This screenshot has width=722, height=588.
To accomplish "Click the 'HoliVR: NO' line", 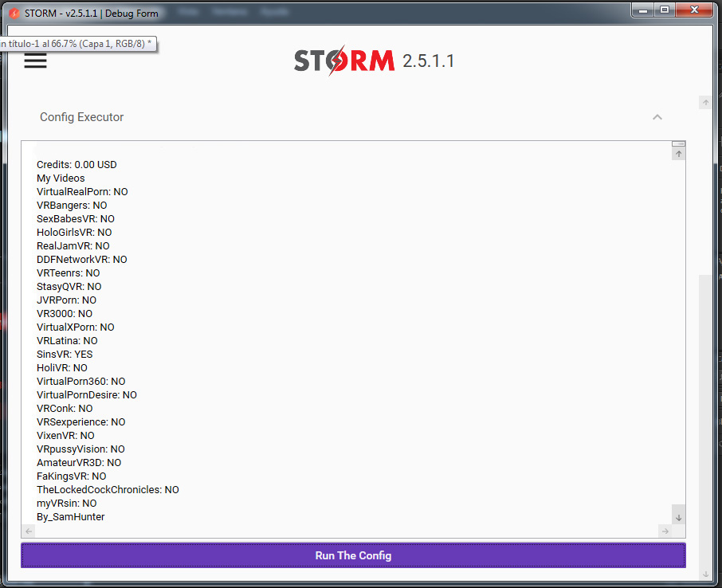I will pyautogui.click(x=61, y=368).
